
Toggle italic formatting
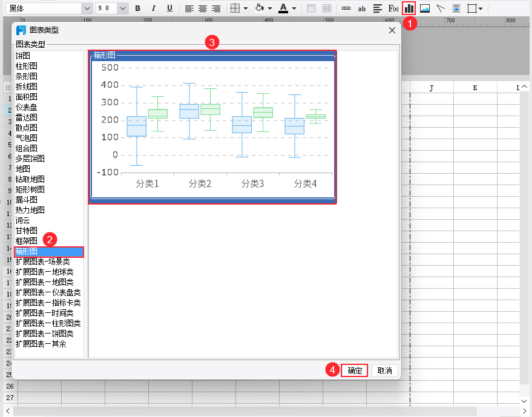pos(154,8)
